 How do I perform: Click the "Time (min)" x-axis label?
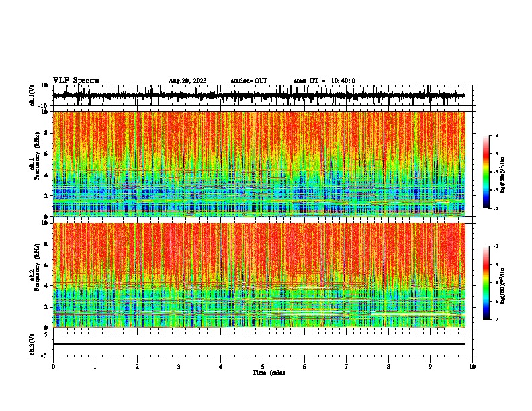point(269,373)
